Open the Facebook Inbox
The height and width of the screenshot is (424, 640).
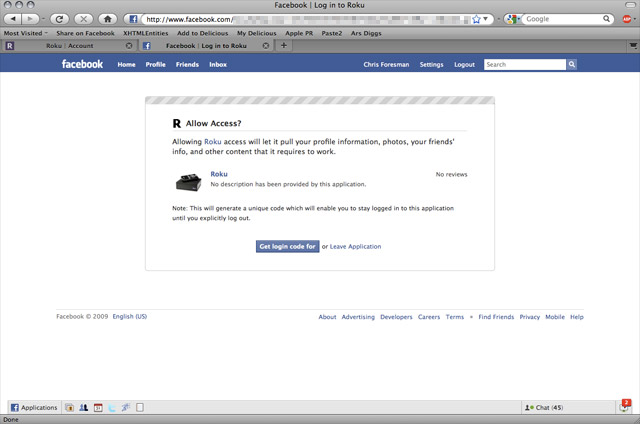click(218, 64)
